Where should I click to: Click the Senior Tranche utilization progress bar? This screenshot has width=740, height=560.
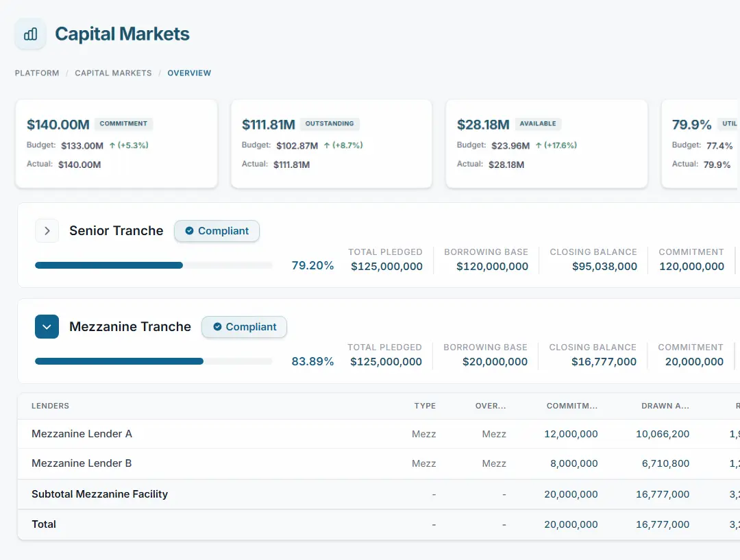154,265
